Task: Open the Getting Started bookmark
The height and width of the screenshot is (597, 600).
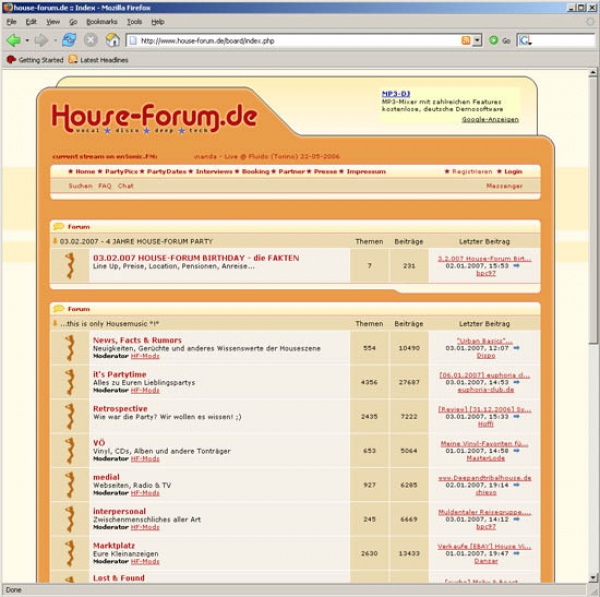Action: (35, 60)
